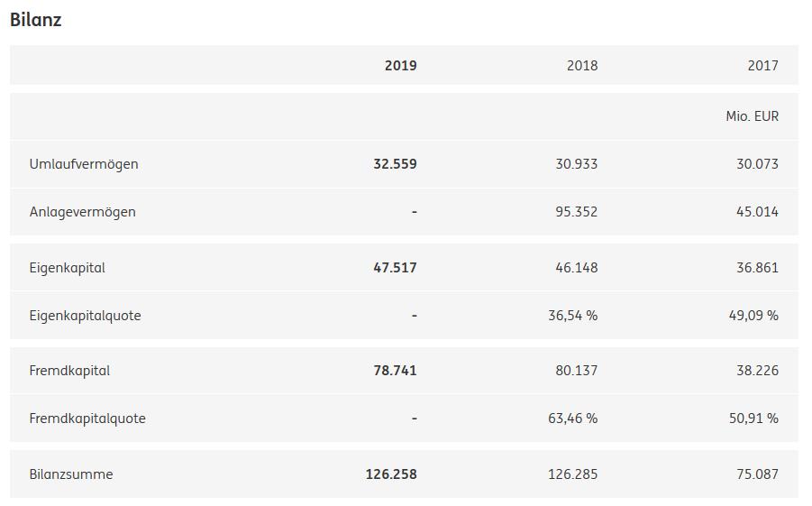Select the 2018 Eigenkapitalquote 36,54 %

[571, 316]
